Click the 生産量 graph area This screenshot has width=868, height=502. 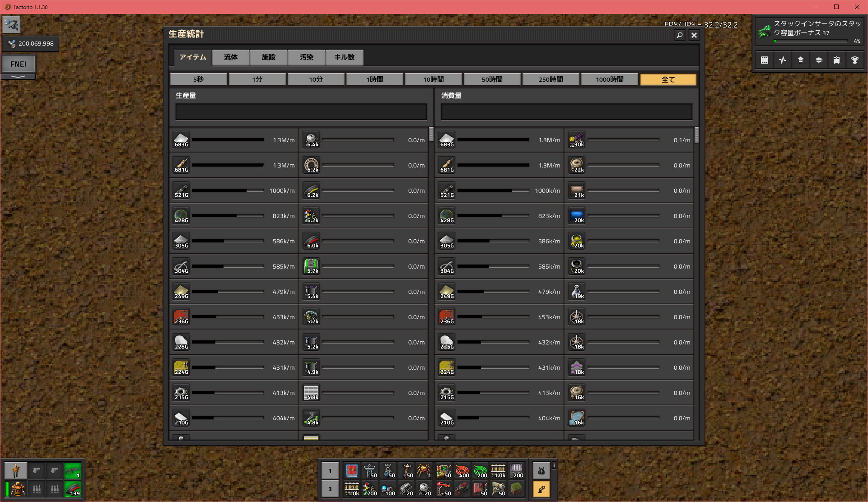point(301,112)
